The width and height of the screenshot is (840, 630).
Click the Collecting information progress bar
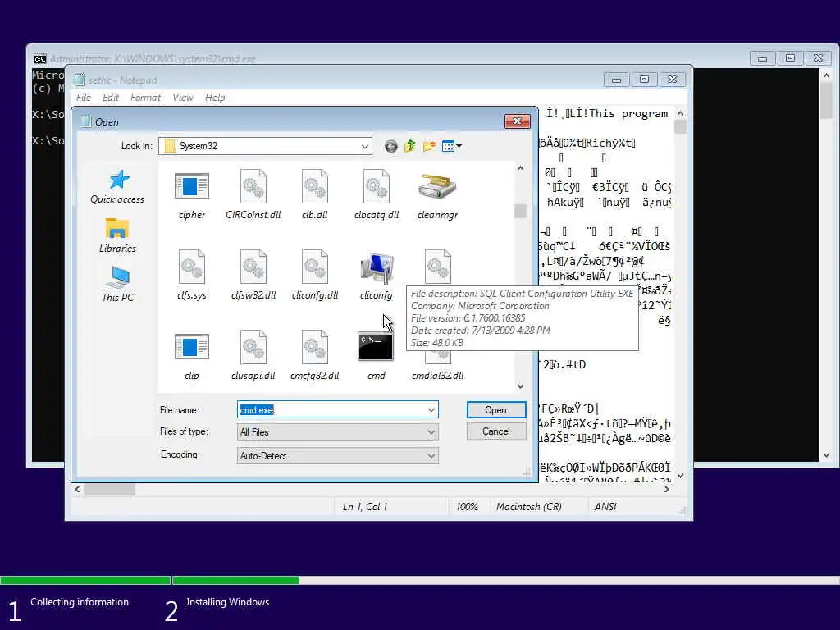[85, 580]
